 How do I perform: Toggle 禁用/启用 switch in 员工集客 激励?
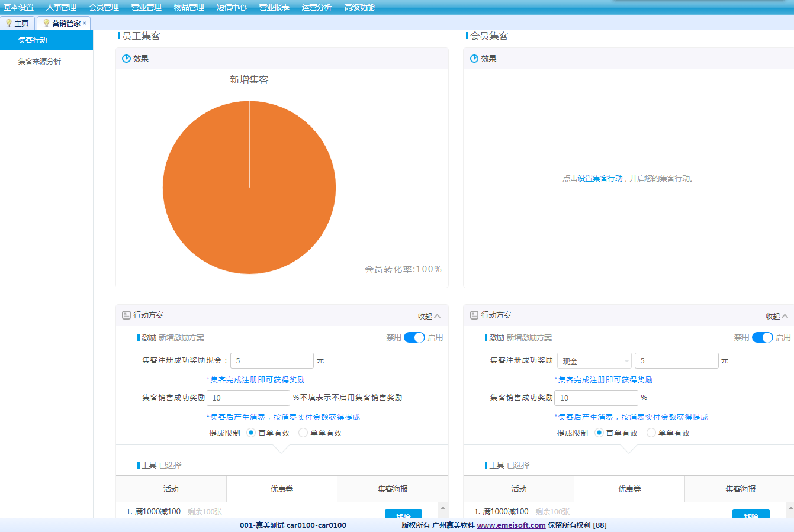click(414, 337)
